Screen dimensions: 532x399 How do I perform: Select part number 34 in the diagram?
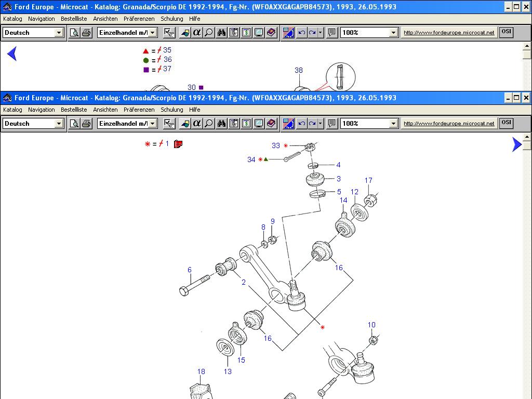(251, 159)
